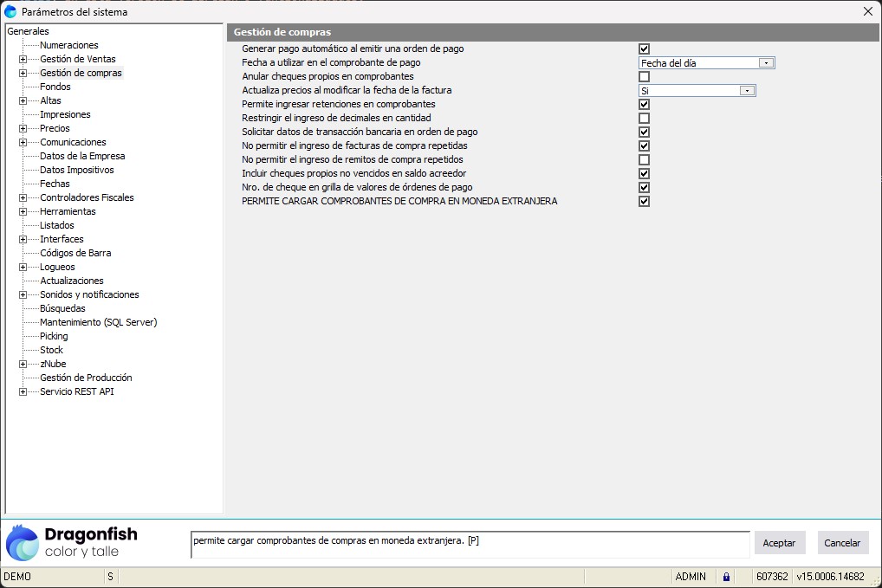
Task: Click the Dragonfish logo at bottom left
Action: coord(71,543)
